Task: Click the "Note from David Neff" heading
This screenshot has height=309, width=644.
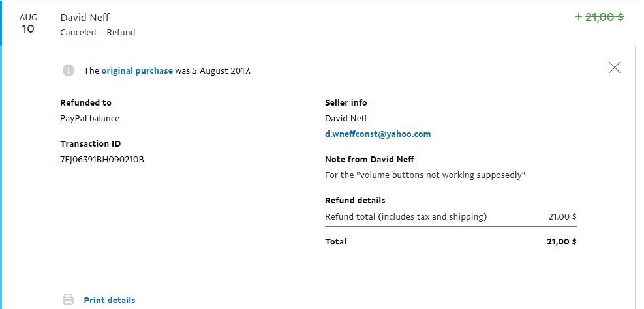Action: (x=369, y=159)
